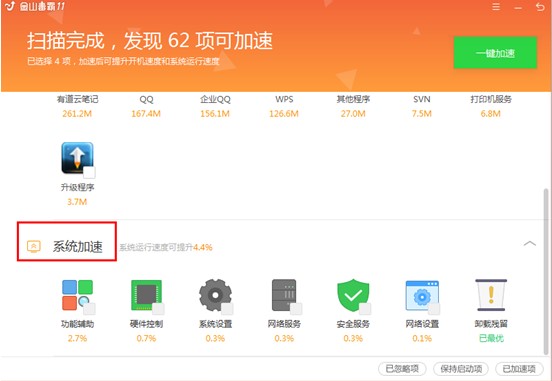Click the 功能辅助 colored squares icon
Screen dimensions: 552x381
(x=77, y=295)
